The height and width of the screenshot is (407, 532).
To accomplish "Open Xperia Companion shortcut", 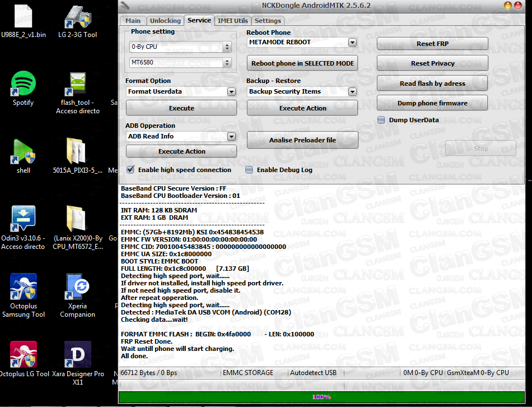I will 77,295.
